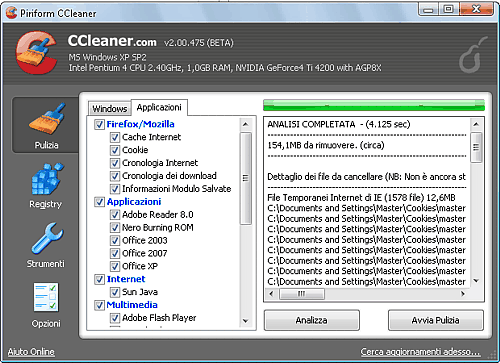Viewport: 500px width, 363px height.
Task: Click the Piriform pear logo
Action: click(473, 55)
